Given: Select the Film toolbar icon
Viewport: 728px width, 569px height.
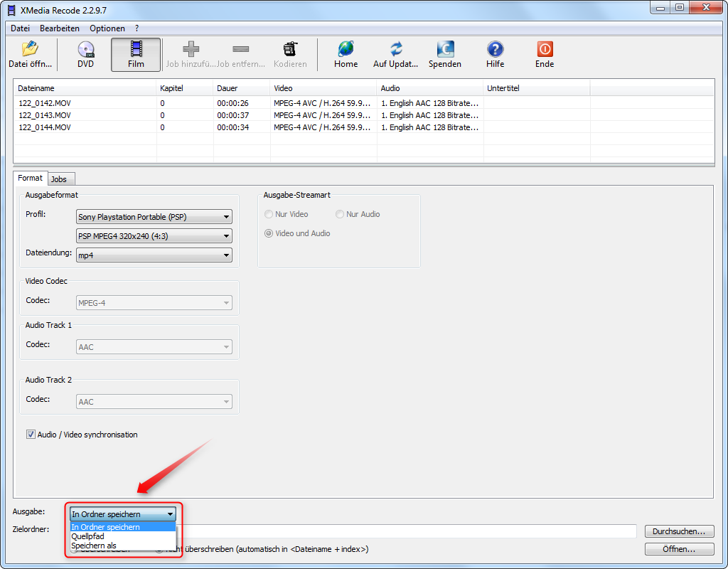Looking at the screenshot, I should click(136, 50).
